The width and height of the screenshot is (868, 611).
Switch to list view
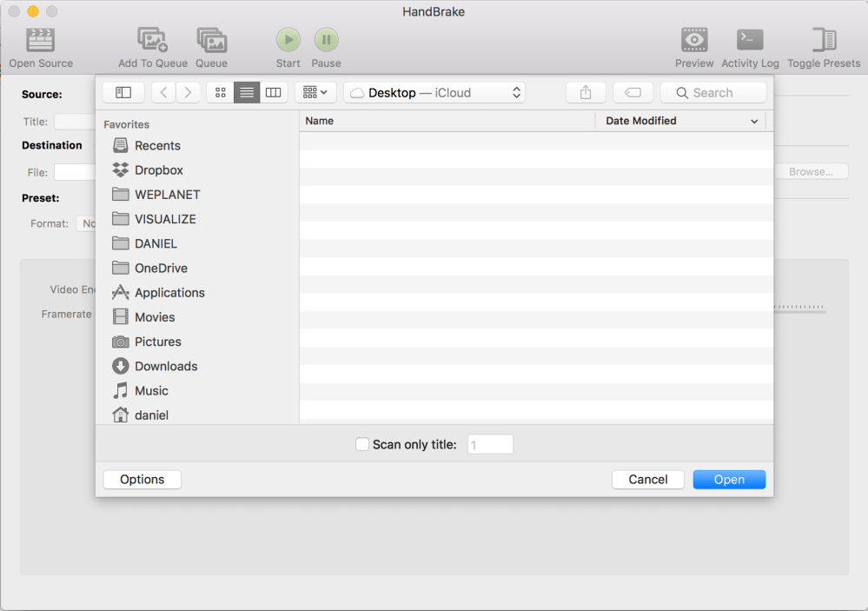point(247,92)
